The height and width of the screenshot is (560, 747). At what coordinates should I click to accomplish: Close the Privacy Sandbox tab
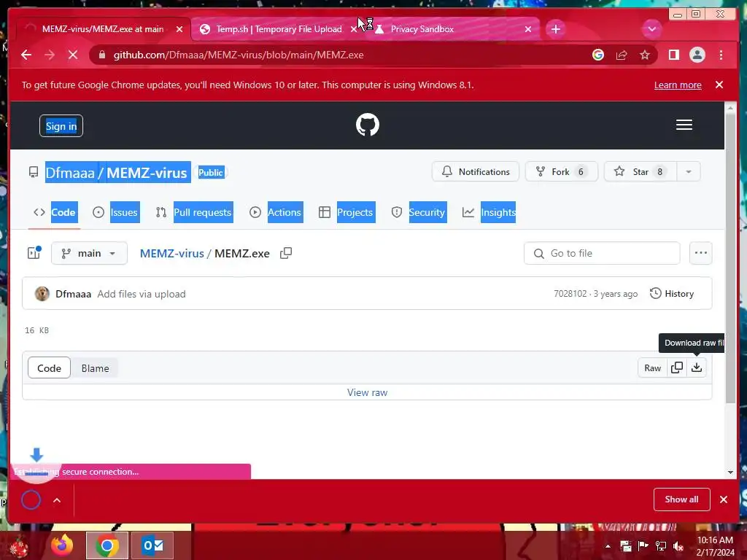(528, 29)
